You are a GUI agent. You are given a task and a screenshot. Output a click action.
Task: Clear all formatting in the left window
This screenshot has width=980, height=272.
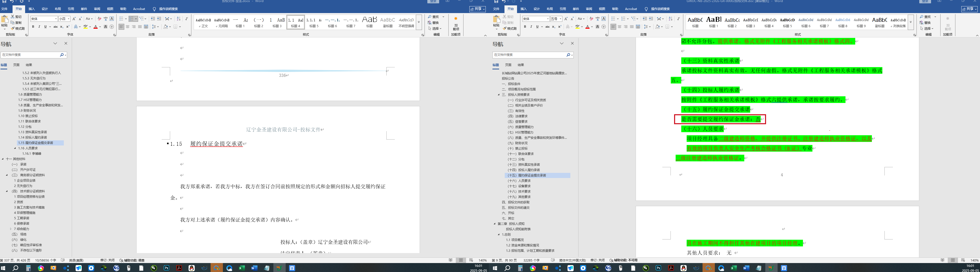tap(99, 19)
